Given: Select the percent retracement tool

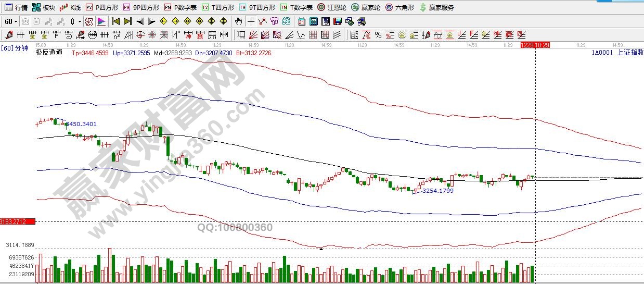Looking at the screenshot, I should (x=378, y=35).
